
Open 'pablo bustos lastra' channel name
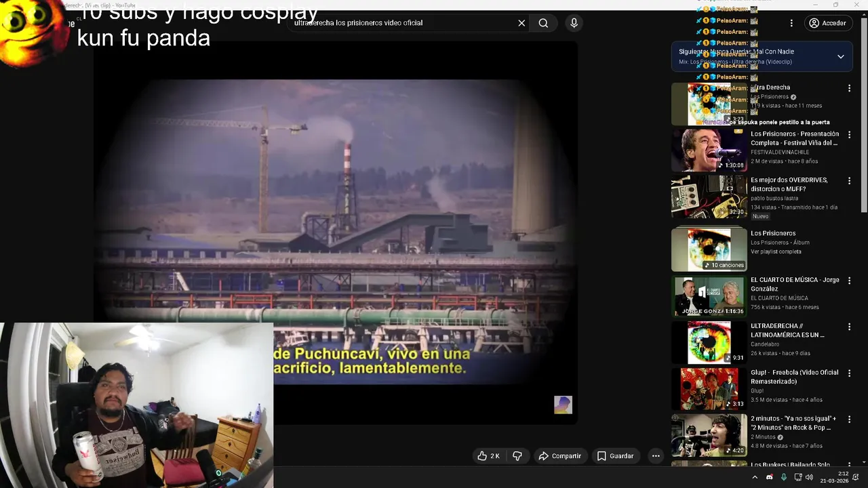click(x=774, y=199)
